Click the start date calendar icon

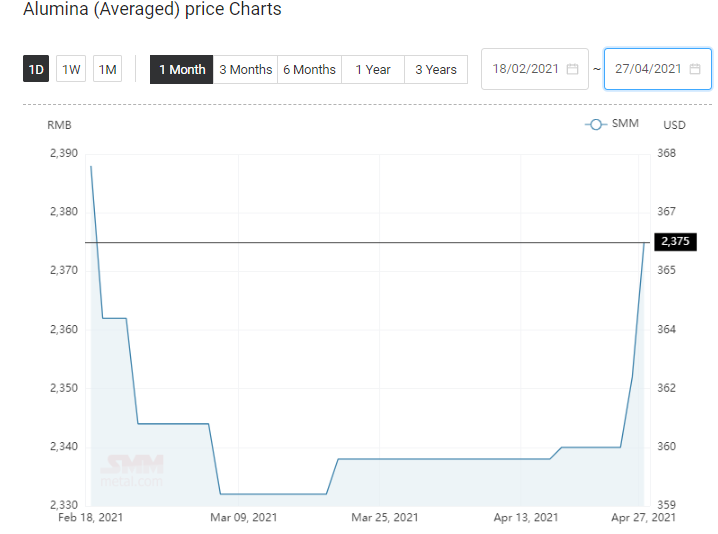point(572,69)
